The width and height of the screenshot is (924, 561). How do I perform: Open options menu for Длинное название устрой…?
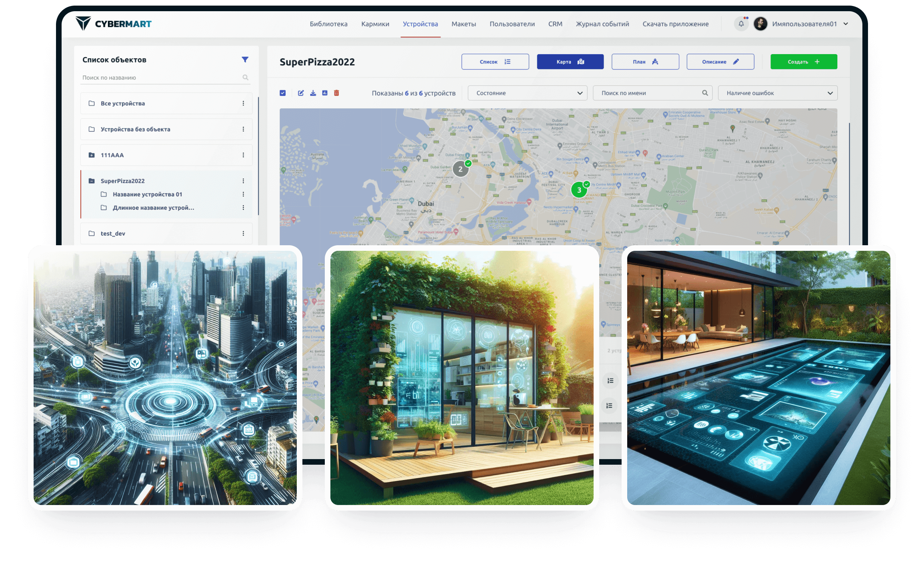[243, 208]
